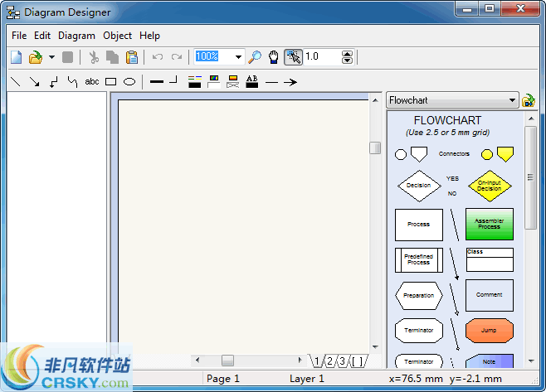Select the yellow On-Input Decision diamond

tap(490, 186)
